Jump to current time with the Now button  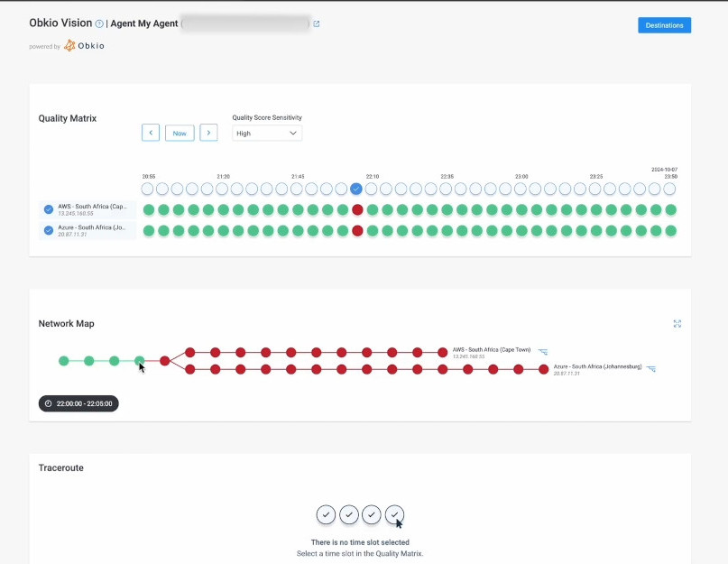(x=179, y=132)
